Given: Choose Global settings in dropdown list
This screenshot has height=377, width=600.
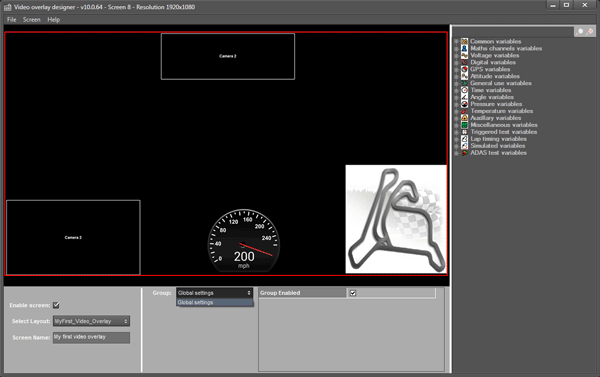Looking at the screenshot, I should (x=214, y=302).
